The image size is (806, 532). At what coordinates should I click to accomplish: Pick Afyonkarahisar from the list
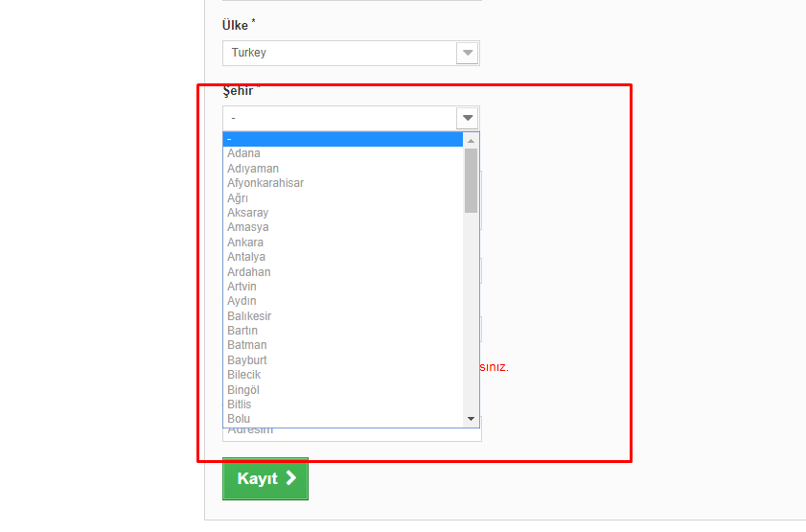[265, 183]
